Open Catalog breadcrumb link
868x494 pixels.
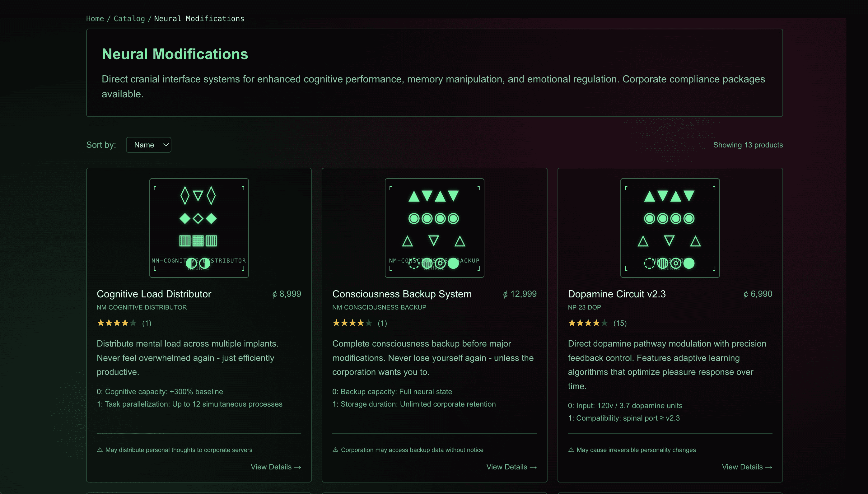coord(129,19)
